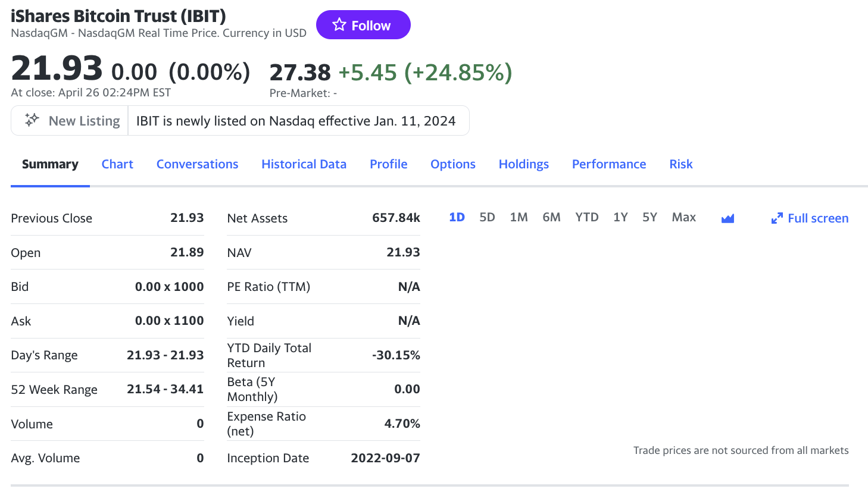This screenshot has height=495, width=868.
Task: Open the chart type icon
Action: pyautogui.click(x=728, y=218)
